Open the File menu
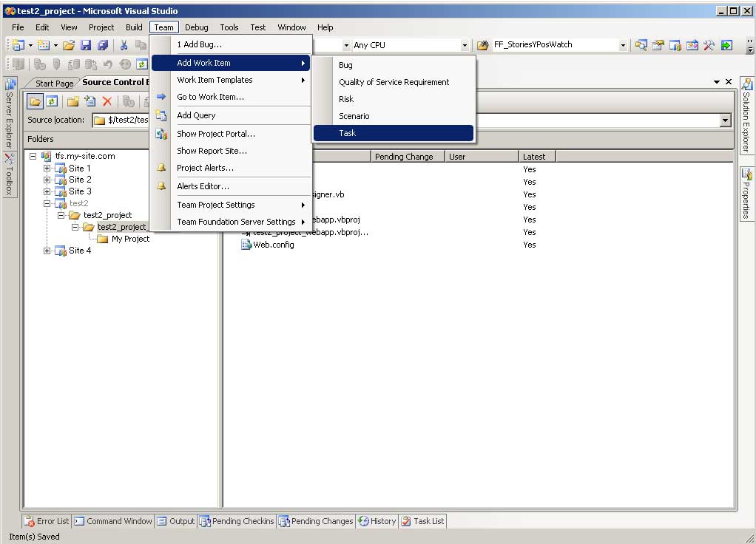Screen dimensions: 756x544 (18, 27)
